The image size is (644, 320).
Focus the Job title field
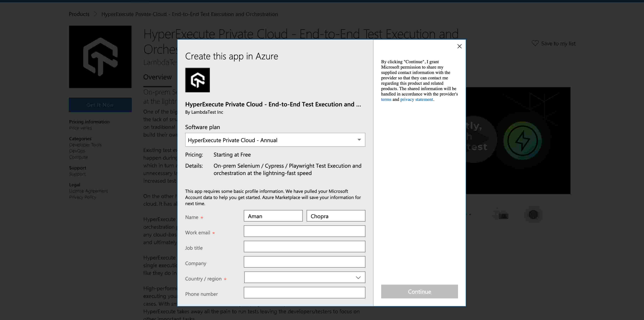coord(304,246)
